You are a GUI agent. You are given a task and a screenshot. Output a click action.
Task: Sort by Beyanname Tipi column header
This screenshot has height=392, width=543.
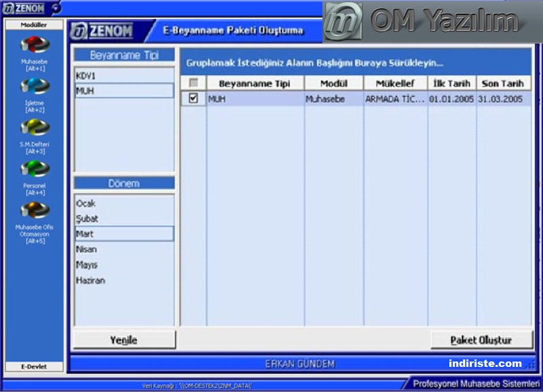pos(255,83)
